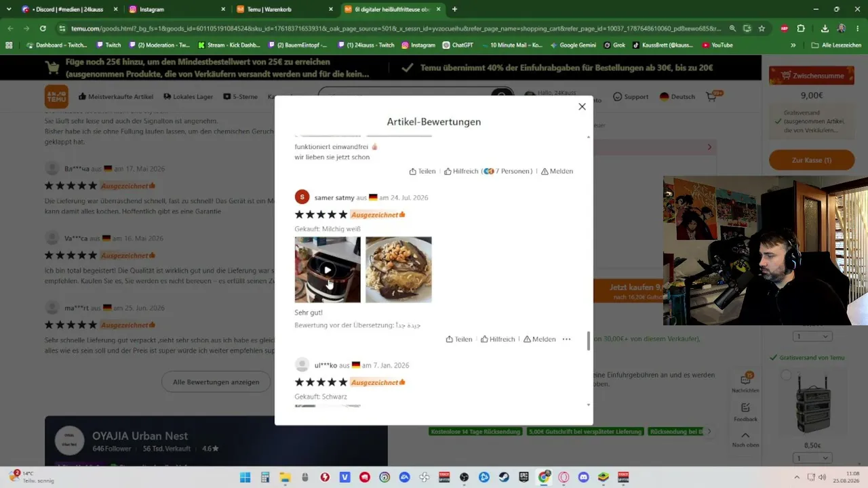This screenshot has width=868, height=488.
Task: Open Steam from the taskbar
Action: click(x=505, y=477)
